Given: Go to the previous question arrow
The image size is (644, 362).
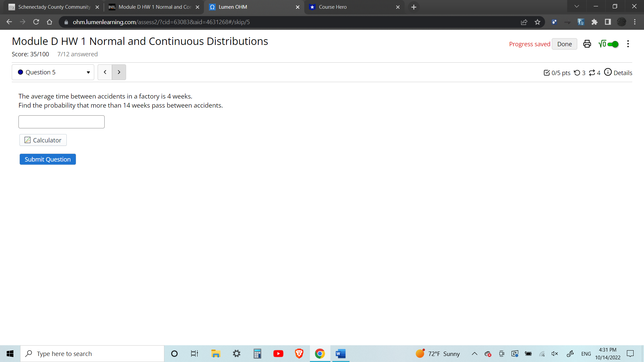Looking at the screenshot, I should [105, 72].
